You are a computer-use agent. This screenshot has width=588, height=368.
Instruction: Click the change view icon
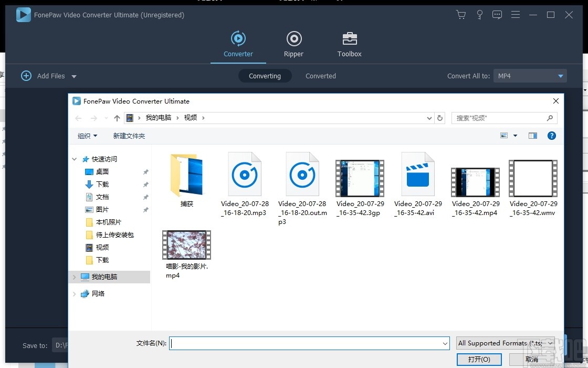[x=505, y=136]
